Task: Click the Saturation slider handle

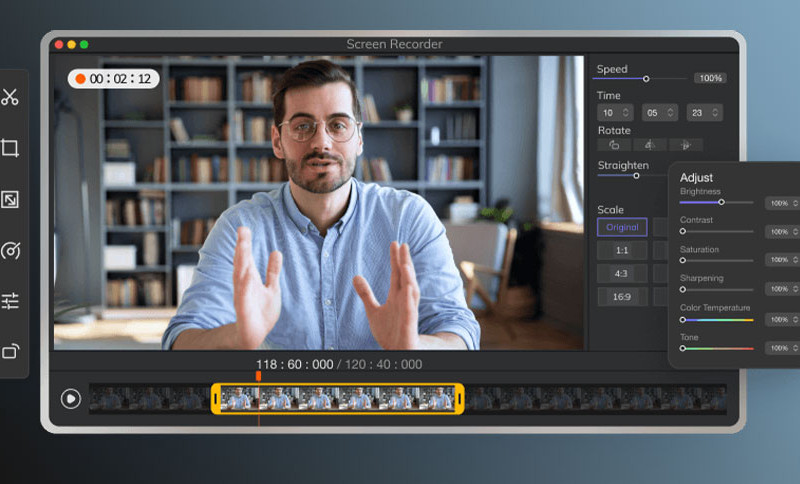Action: tap(683, 261)
